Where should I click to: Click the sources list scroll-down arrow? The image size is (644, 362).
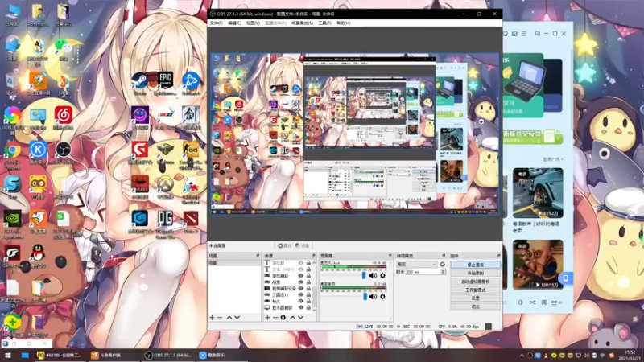[x=314, y=310]
